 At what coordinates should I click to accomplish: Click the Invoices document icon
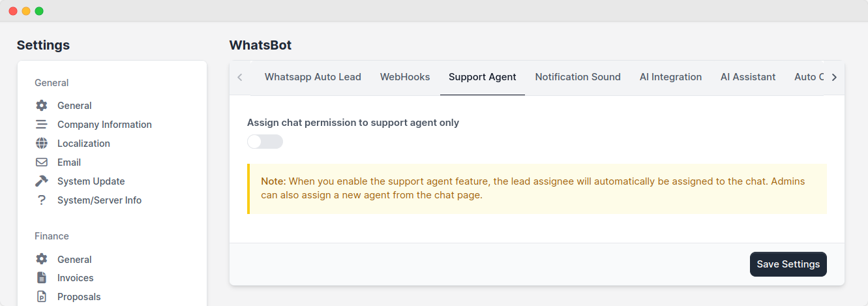click(x=42, y=278)
